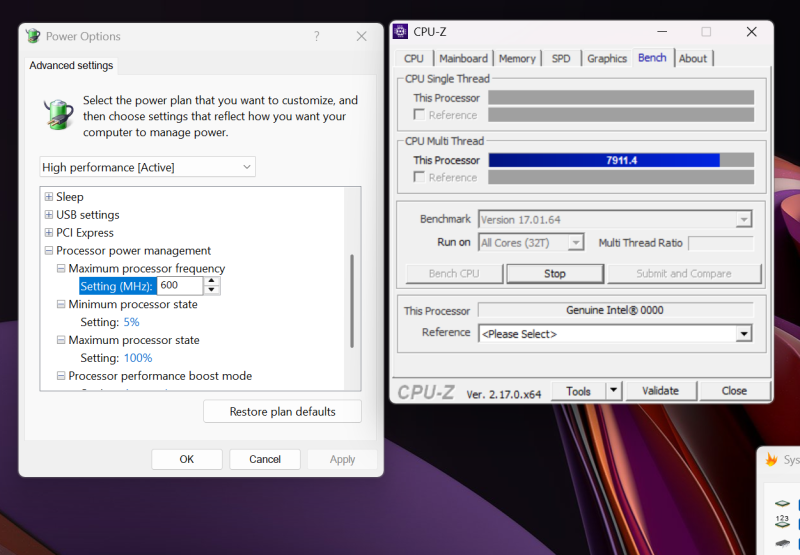Open the Run on cores dropdown
This screenshot has height=555, width=800.
pos(576,243)
